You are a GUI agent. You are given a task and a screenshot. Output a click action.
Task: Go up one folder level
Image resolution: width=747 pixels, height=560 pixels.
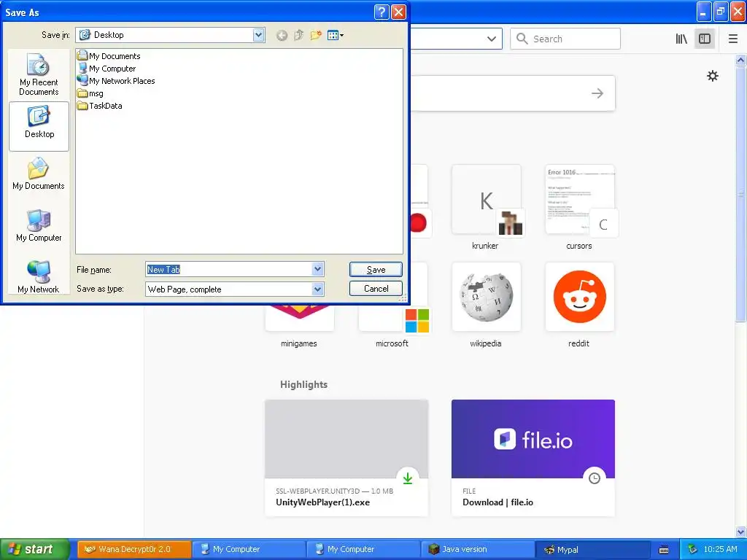tap(298, 35)
